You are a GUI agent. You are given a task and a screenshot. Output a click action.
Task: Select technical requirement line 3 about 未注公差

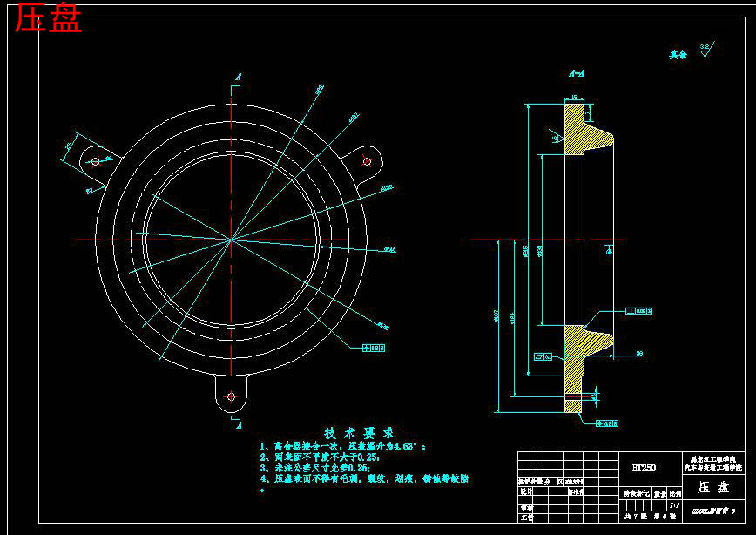coord(314,468)
